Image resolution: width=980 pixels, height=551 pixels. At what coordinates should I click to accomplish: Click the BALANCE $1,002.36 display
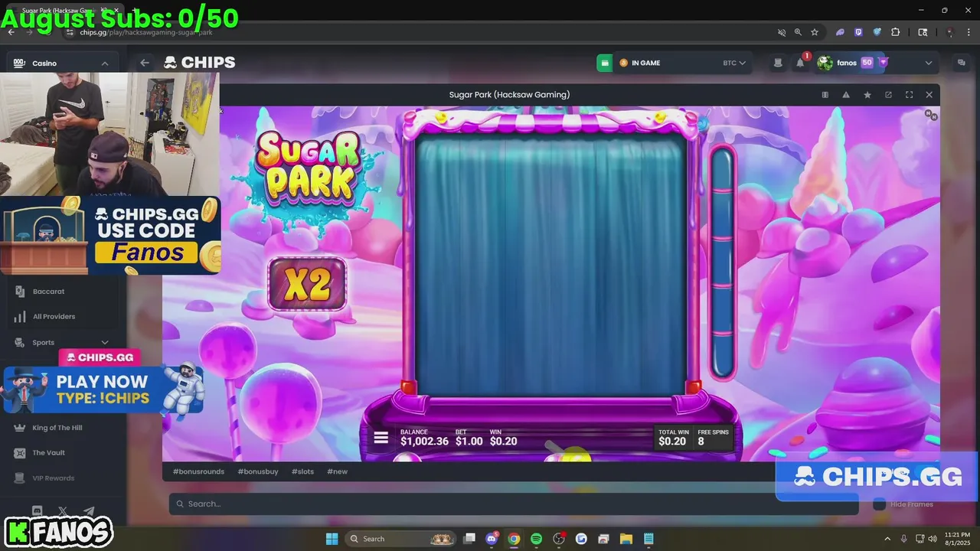click(424, 438)
